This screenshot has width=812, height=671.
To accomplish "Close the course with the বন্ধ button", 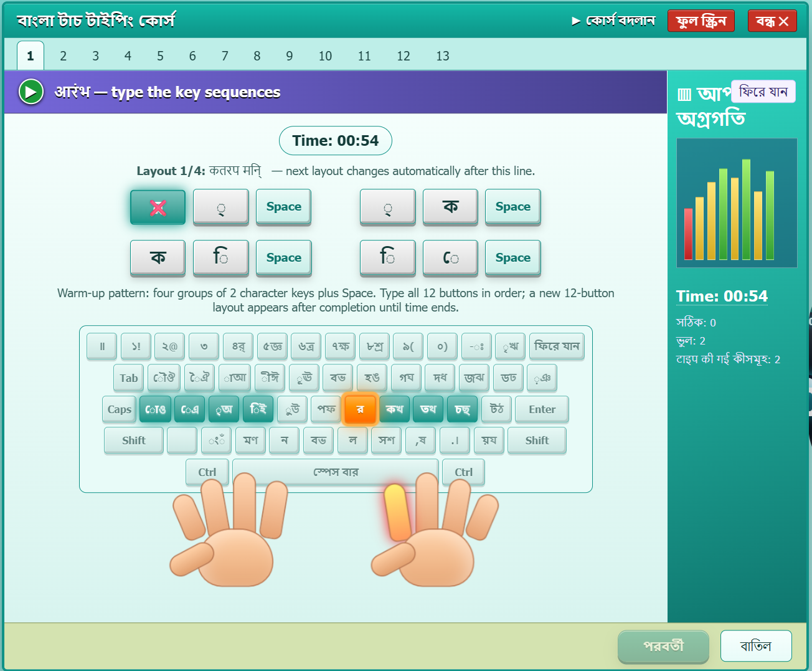I will 772,21.
